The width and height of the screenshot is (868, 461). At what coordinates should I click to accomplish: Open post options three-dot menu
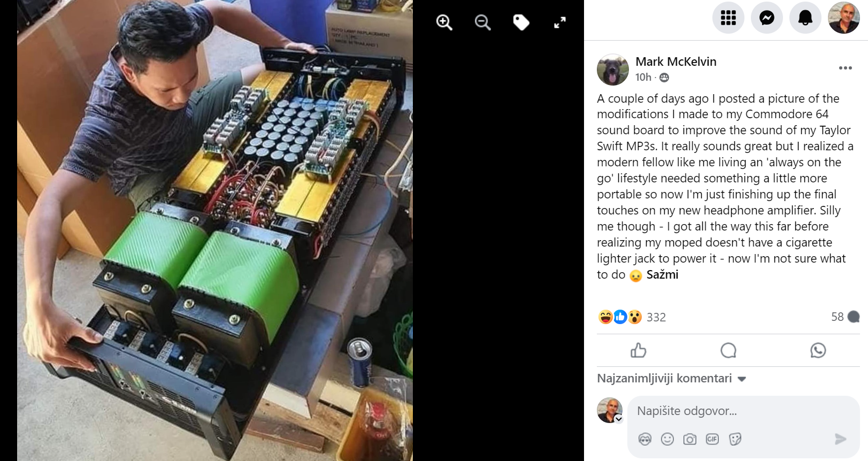point(846,68)
